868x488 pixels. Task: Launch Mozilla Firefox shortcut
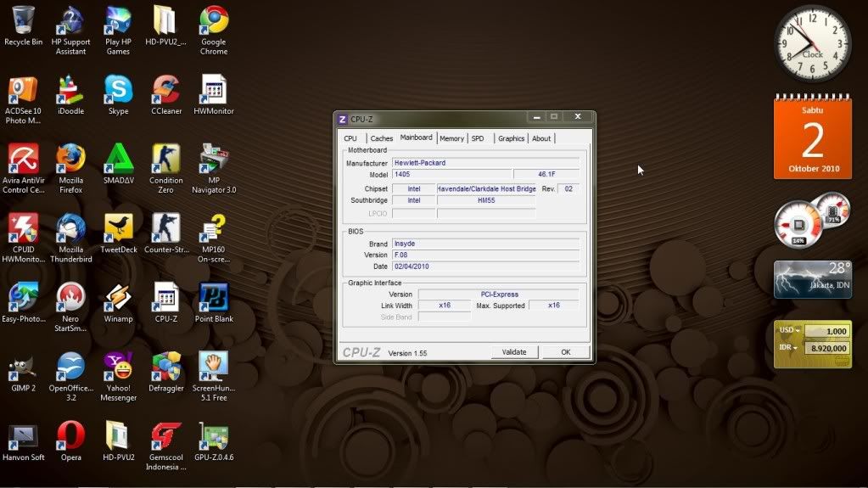click(x=71, y=169)
